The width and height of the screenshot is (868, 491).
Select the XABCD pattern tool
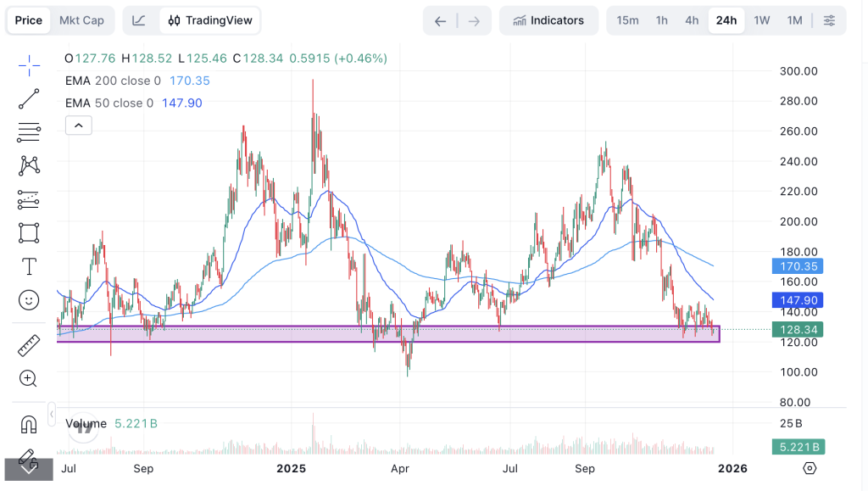[29, 165]
